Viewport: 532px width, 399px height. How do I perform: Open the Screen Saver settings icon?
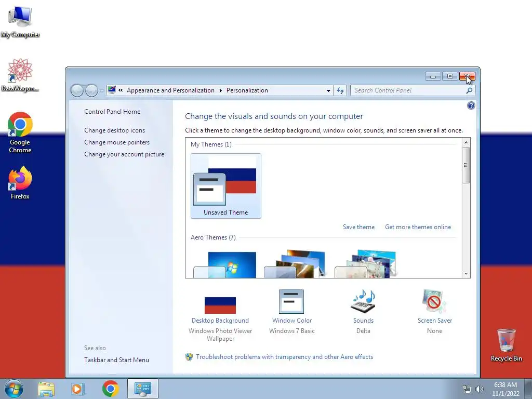point(434,301)
